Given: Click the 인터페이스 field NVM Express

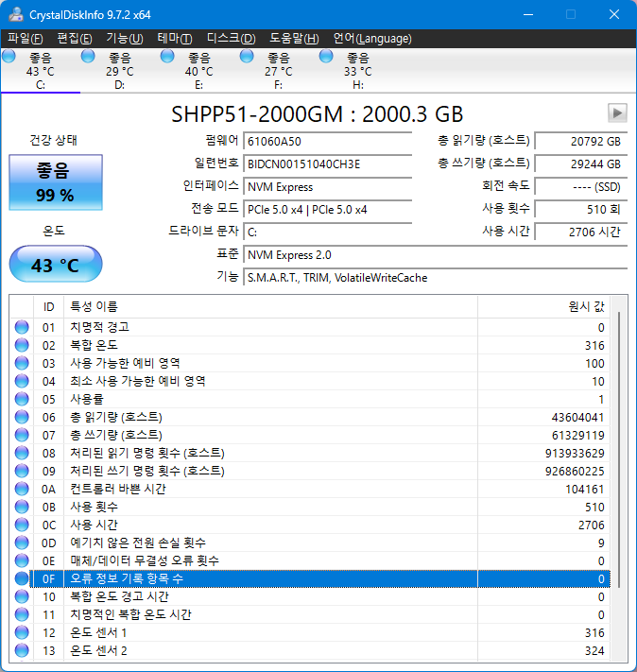Looking at the screenshot, I should [328, 186].
